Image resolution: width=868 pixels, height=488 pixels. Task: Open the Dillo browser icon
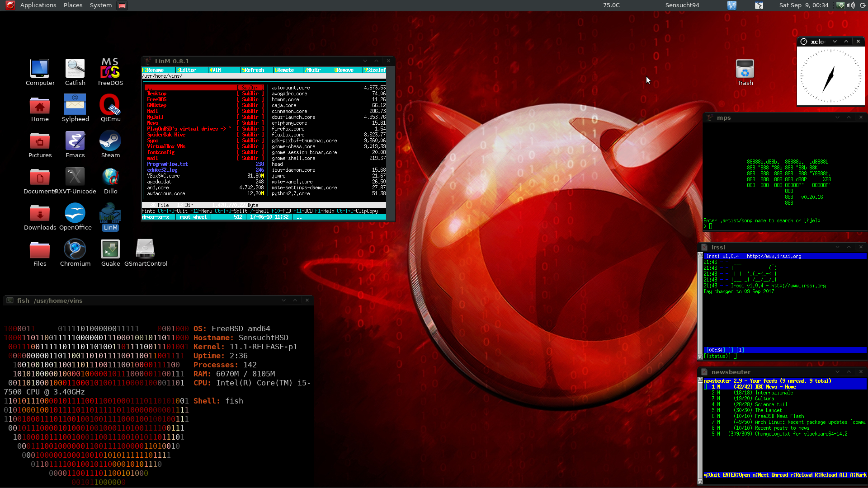[x=110, y=178]
